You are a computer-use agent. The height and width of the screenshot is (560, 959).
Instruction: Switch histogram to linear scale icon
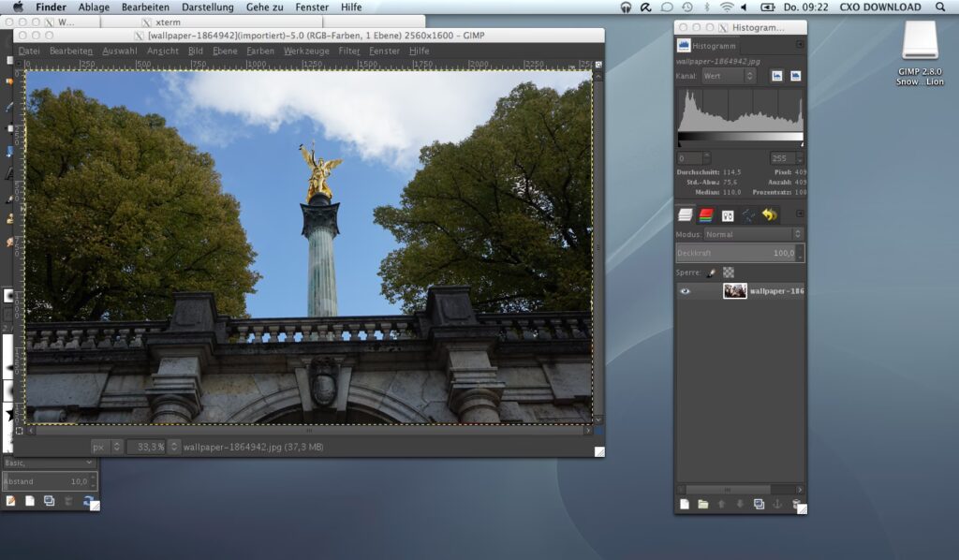tap(776, 76)
